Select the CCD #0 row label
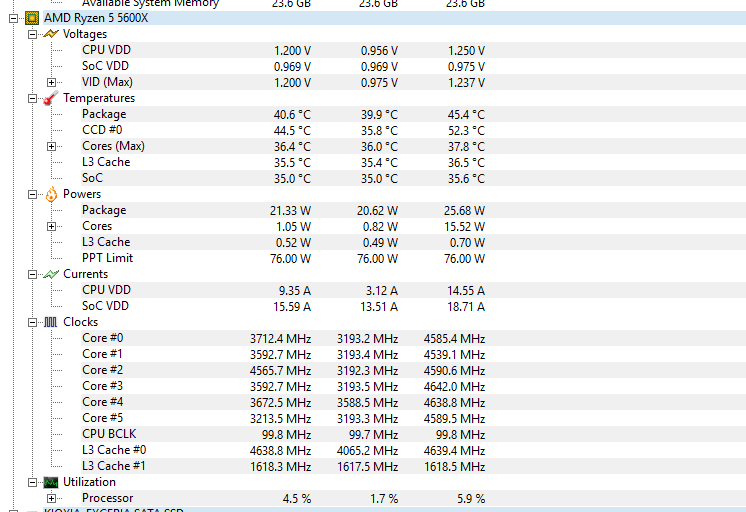 pyautogui.click(x=102, y=130)
